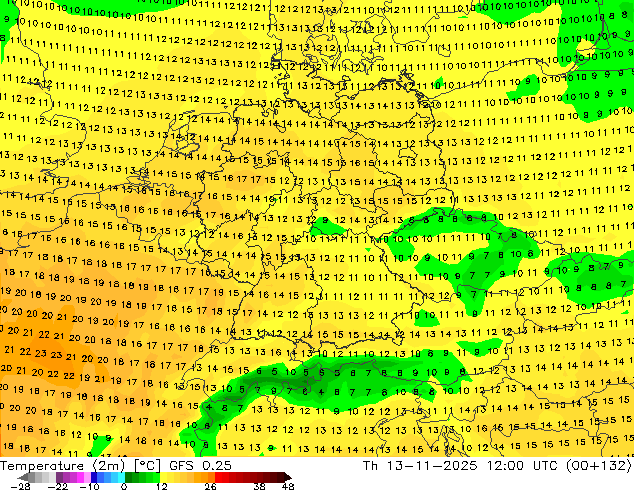
Task: Click the dark blue swatch in the legend
Action: pyautogui.click(x=94, y=477)
